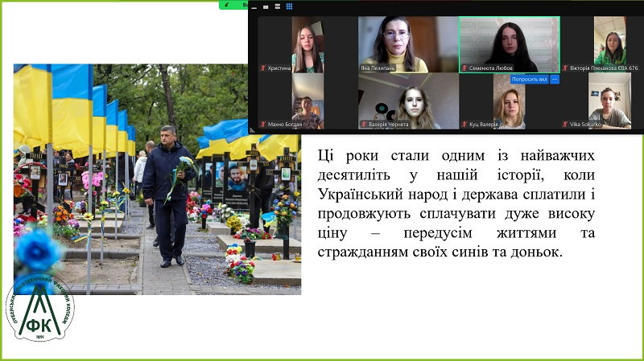Select Куц Валерія's video tile
The image size is (644, 361).
pyautogui.click(x=510, y=101)
